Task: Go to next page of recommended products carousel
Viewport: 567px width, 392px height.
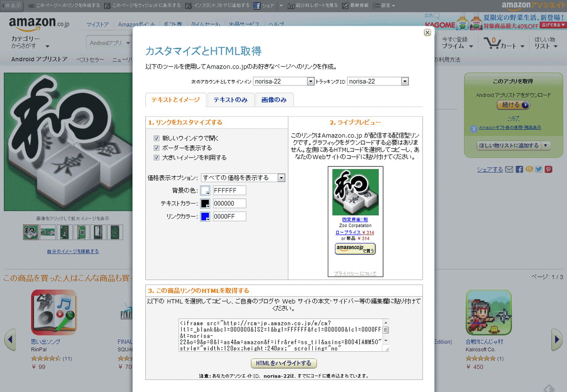Action: pos(557,340)
